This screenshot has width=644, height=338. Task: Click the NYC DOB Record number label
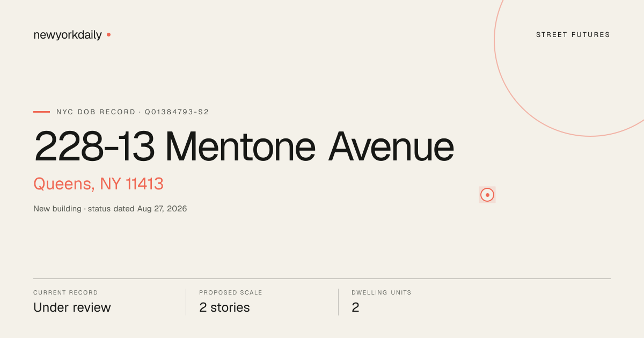click(x=133, y=112)
